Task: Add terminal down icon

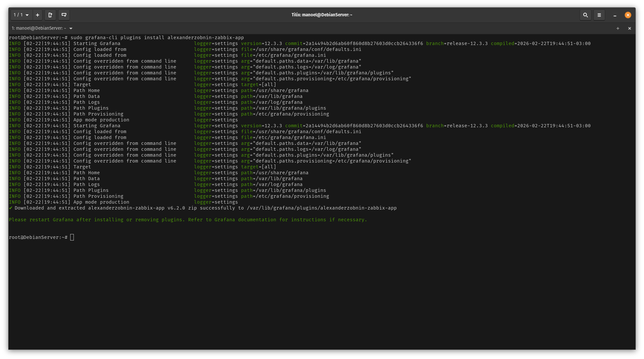Action: pyautogui.click(x=64, y=15)
